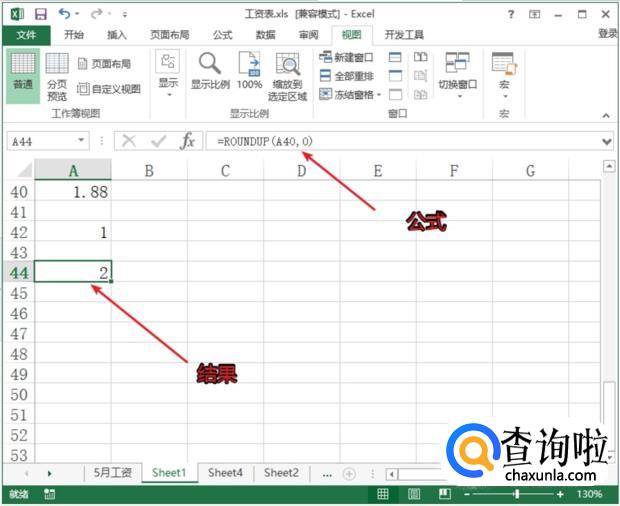Screen dimensions: 620x506
Task: Click cell A42 containing 1
Action: click(x=73, y=232)
